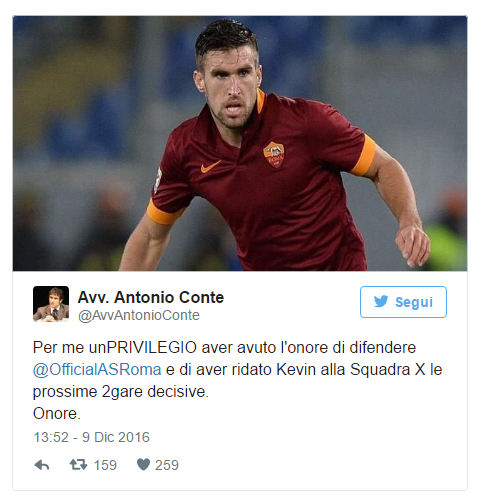
Task: Click the player's face in the photo
Action: tap(230, 88)
